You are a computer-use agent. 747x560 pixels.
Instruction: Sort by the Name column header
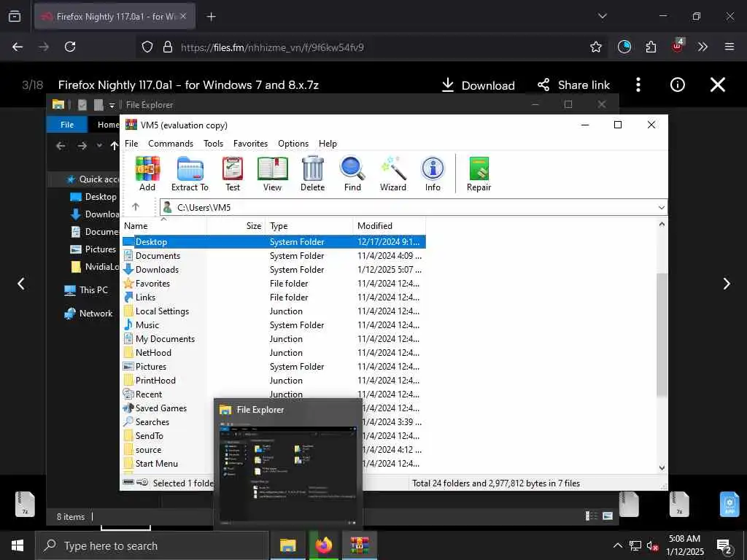(x=165, y=226)
